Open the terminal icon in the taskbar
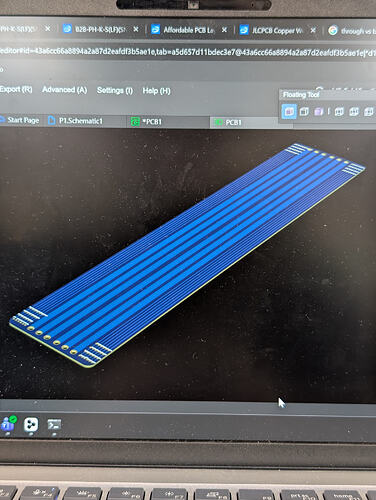This screenshot has width=376, height=500. pyautogui.click(x=54, y=425)
